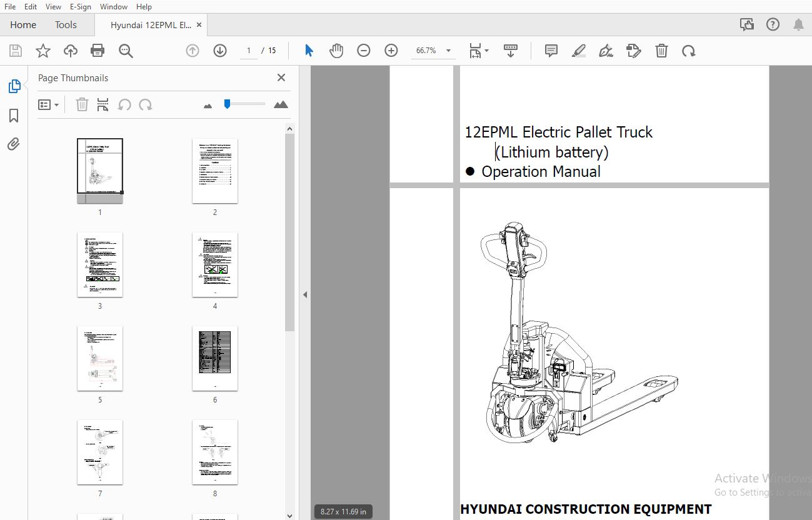812x520 pixels.
Task: Click the thumbnails scroll down arrow
Action: pos(289,516)
